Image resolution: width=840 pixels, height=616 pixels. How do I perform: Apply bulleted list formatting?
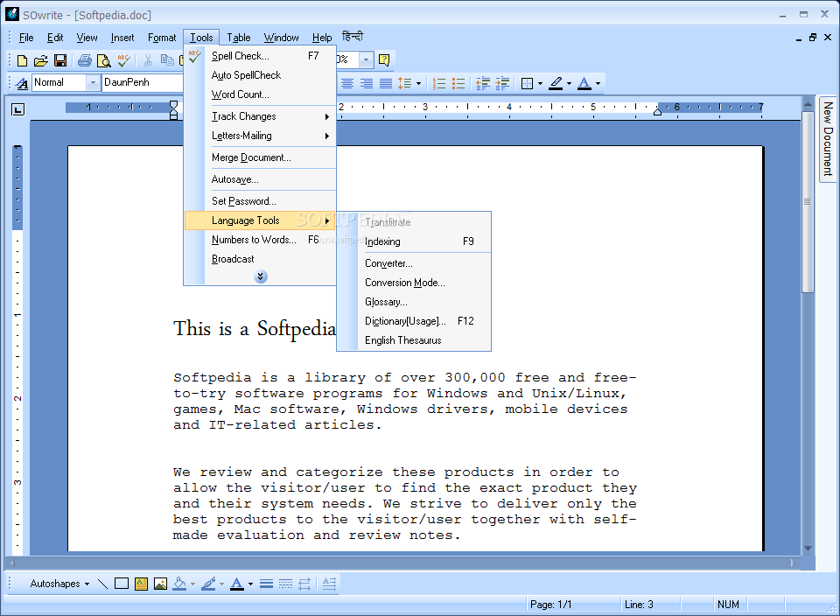pos(458,83)
